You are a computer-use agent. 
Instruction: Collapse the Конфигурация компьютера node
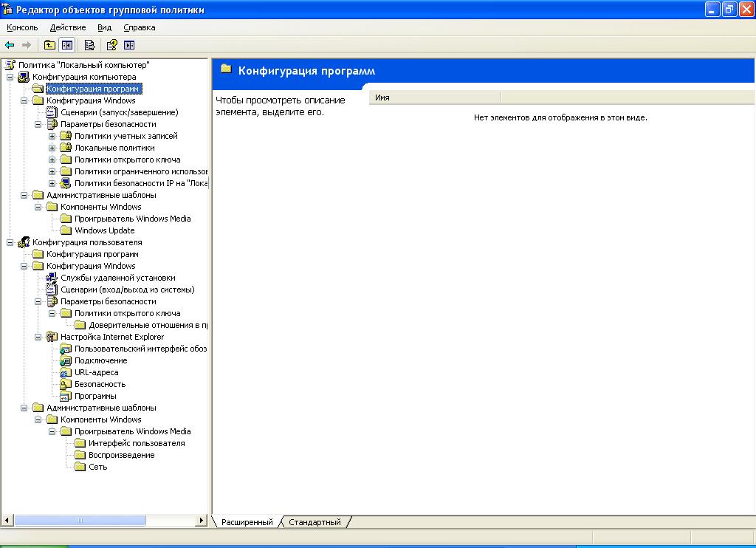pyautogui.click(x=10, y=77)
